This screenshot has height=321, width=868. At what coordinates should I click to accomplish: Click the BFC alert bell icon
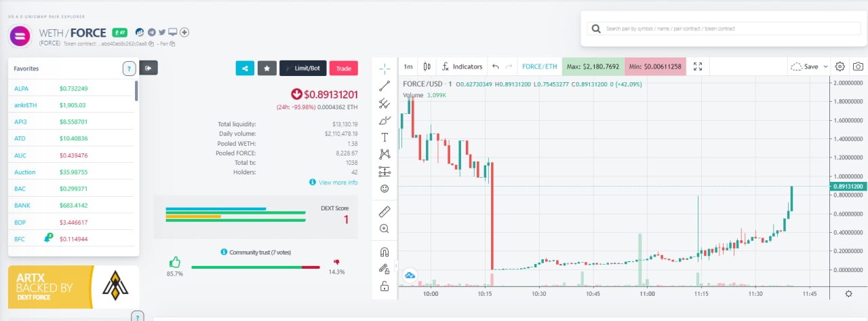click(x=49, y=238)
